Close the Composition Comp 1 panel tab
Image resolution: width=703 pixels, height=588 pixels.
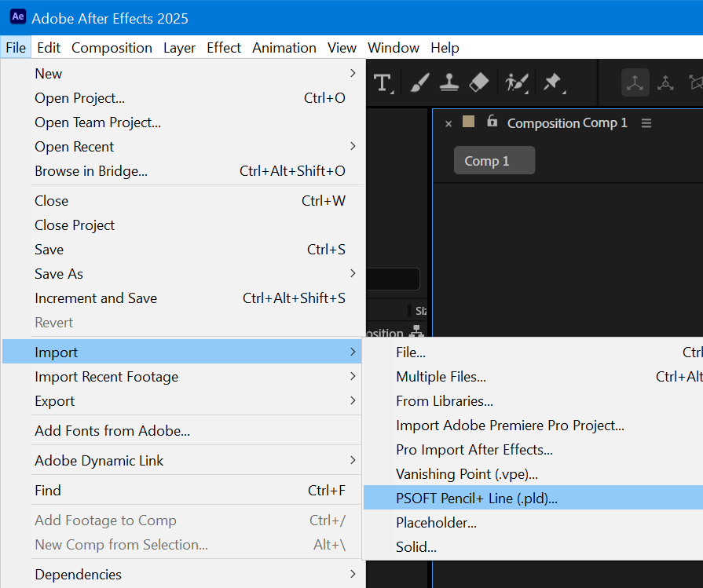[449, 124]
